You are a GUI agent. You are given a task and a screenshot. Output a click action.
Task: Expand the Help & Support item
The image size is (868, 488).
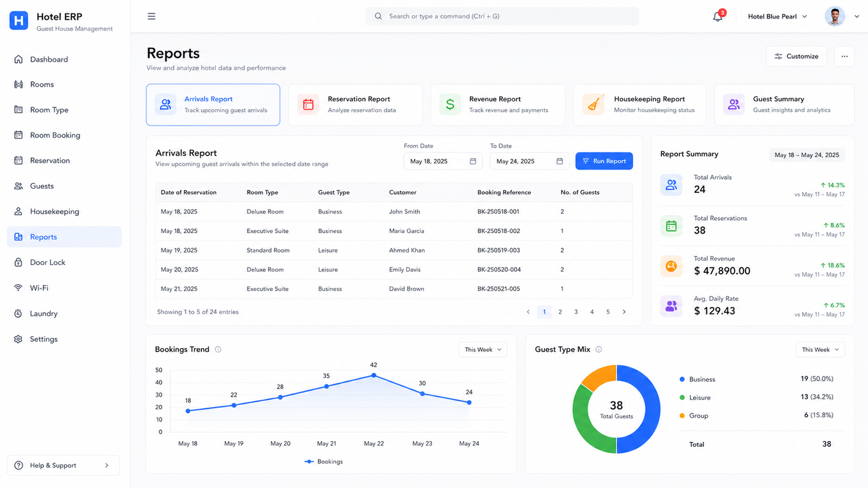tap(63, 465)
